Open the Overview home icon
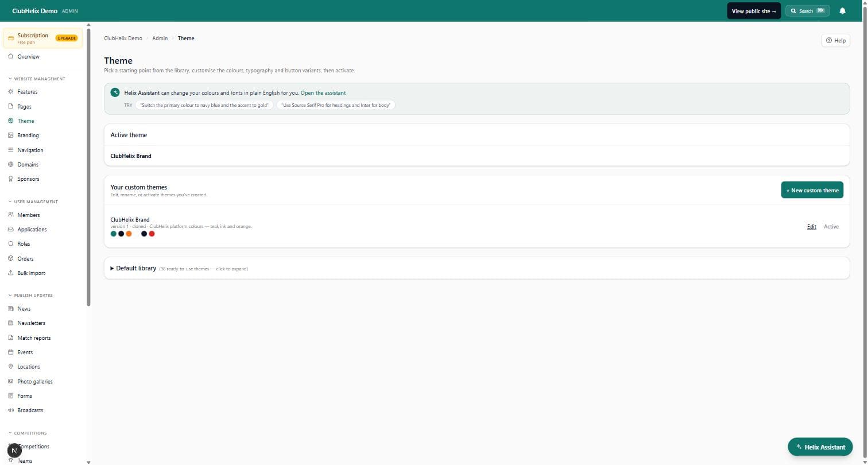Image resolution: width=868 pixels, height=465 pixels. point(11,56)
